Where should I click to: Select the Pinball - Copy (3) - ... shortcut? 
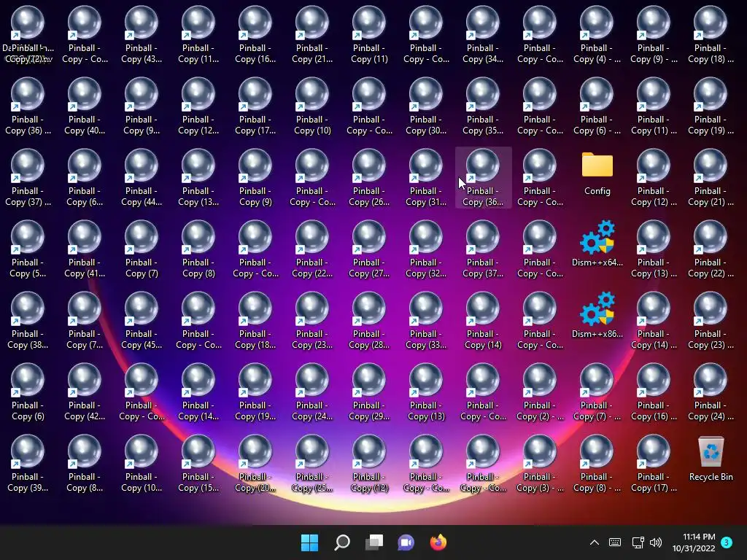pos(540,464)
